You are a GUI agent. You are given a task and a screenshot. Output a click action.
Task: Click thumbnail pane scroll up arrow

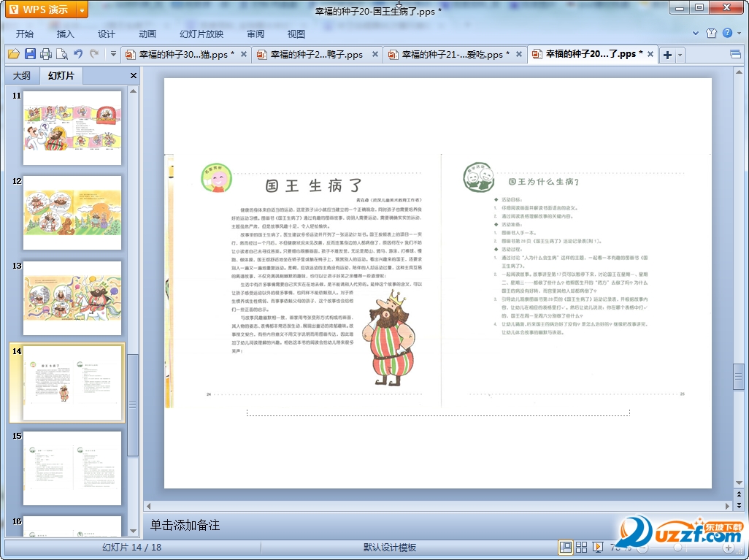(x=134, y=91)
